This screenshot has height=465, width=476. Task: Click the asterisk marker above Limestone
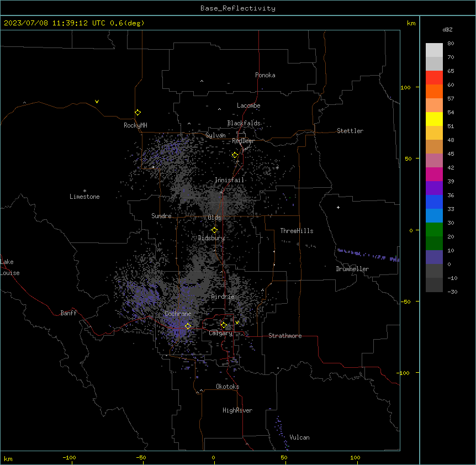coord(84,191)
